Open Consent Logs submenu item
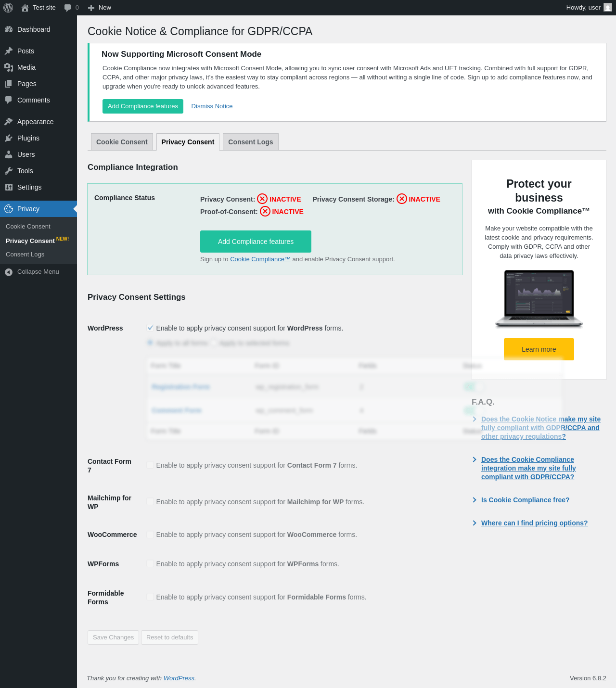Viewport: 616px width, 688px height. coord(25,255)
